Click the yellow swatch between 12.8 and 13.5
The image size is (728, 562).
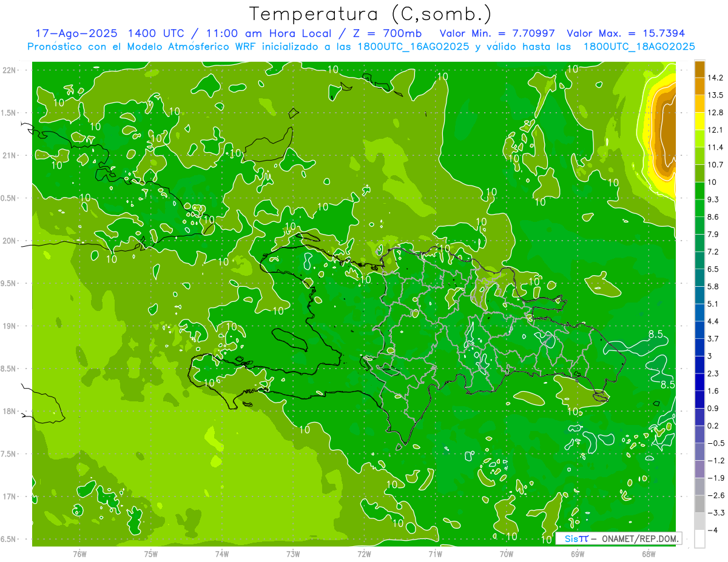click(x=699, y=104)
